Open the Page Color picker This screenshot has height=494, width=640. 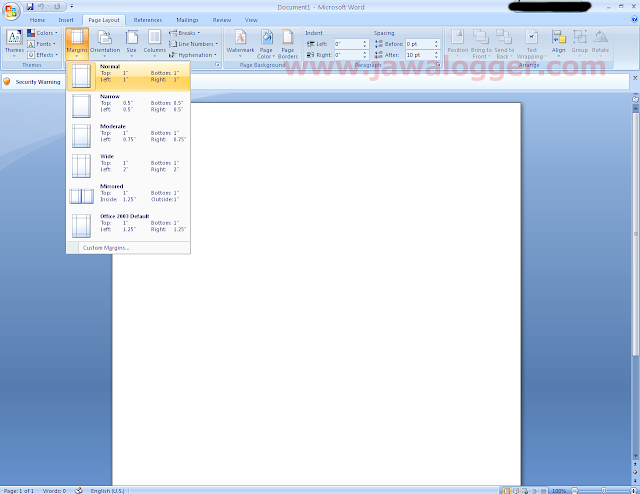point(266,43)
